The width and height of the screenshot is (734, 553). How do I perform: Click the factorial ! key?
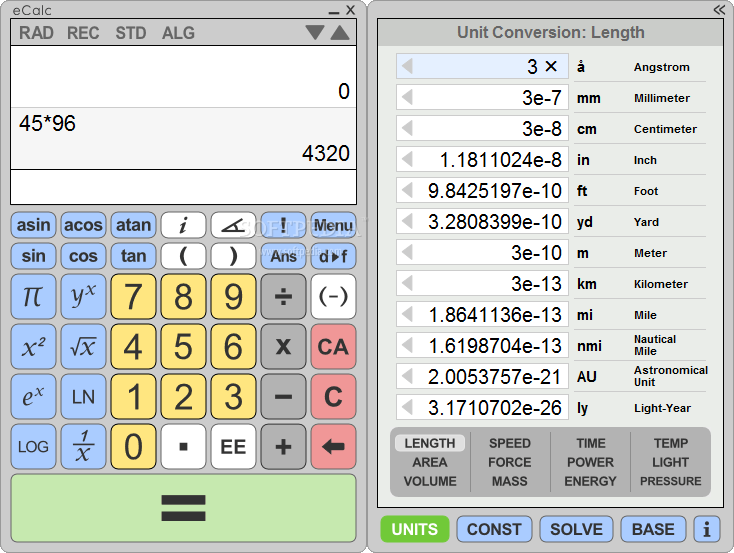pos(283,226)
